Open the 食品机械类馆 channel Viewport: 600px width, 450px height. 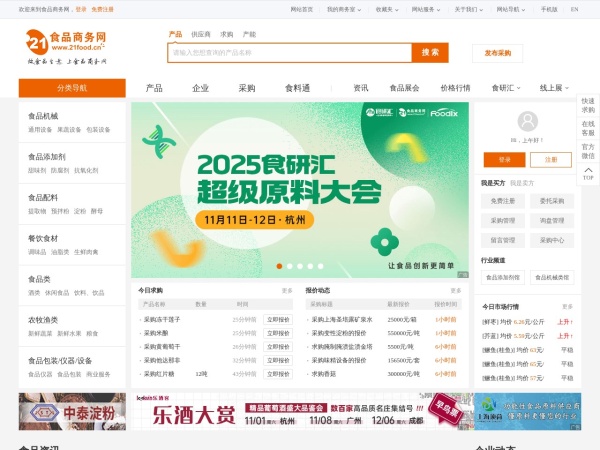552,277
